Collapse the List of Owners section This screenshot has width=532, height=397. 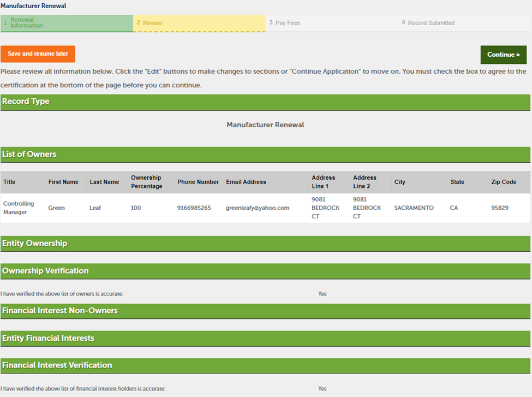29,155
